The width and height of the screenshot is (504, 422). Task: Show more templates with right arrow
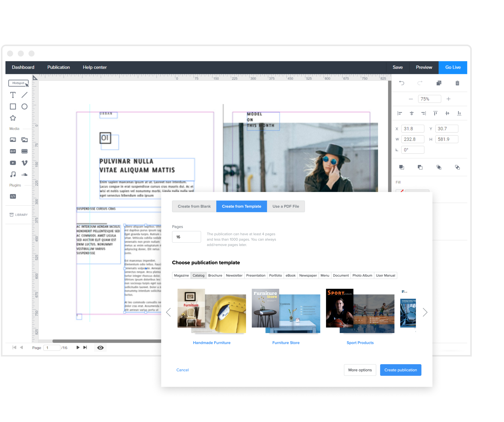coord(425,312)
